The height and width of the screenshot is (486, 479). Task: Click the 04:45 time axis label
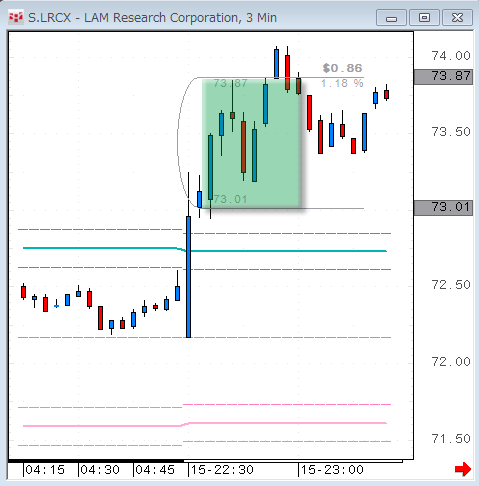155,470
